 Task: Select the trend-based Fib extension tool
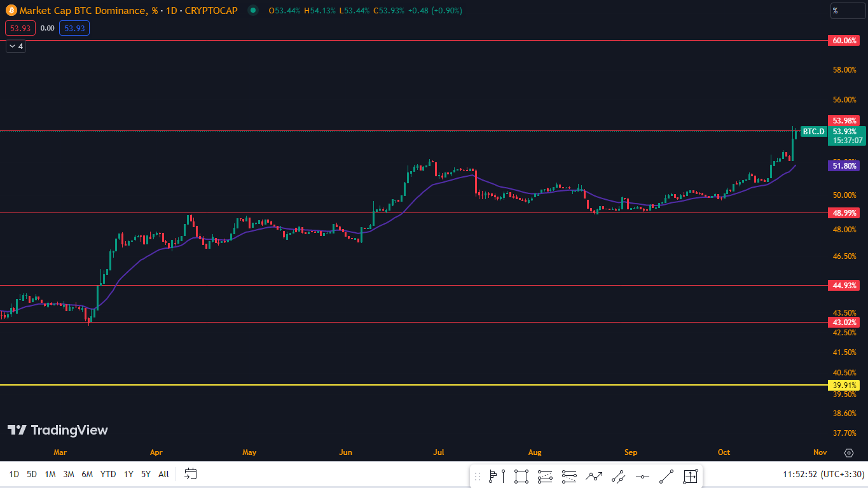(x=570, y=476)
